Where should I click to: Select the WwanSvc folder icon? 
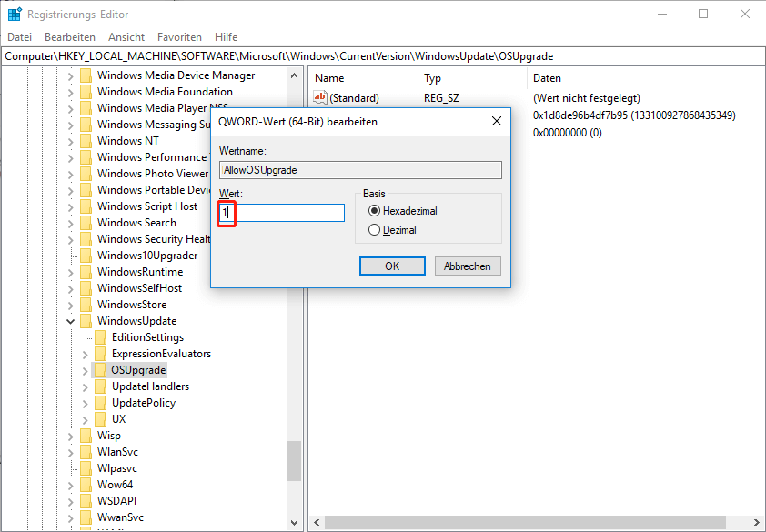[x=86, y=517]
